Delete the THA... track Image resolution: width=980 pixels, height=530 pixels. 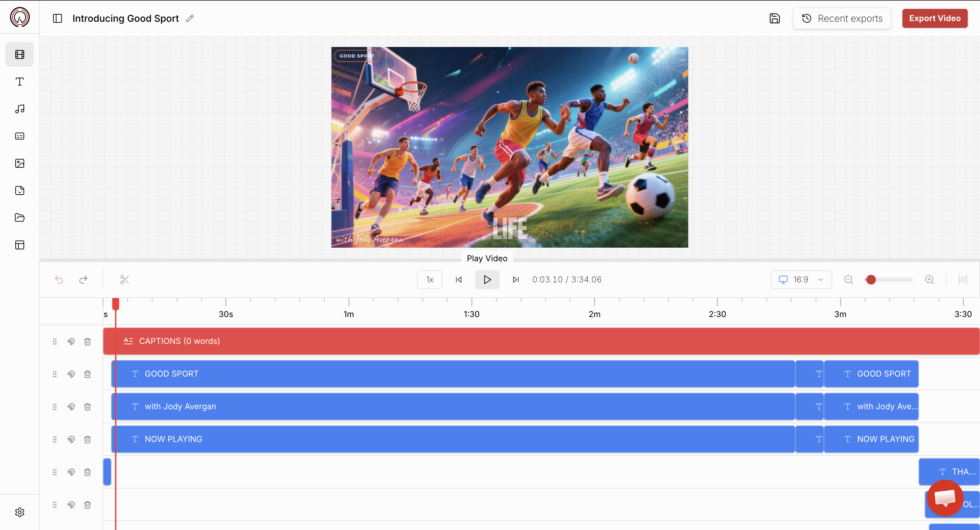pyautogui.click(x=87, y=472)
